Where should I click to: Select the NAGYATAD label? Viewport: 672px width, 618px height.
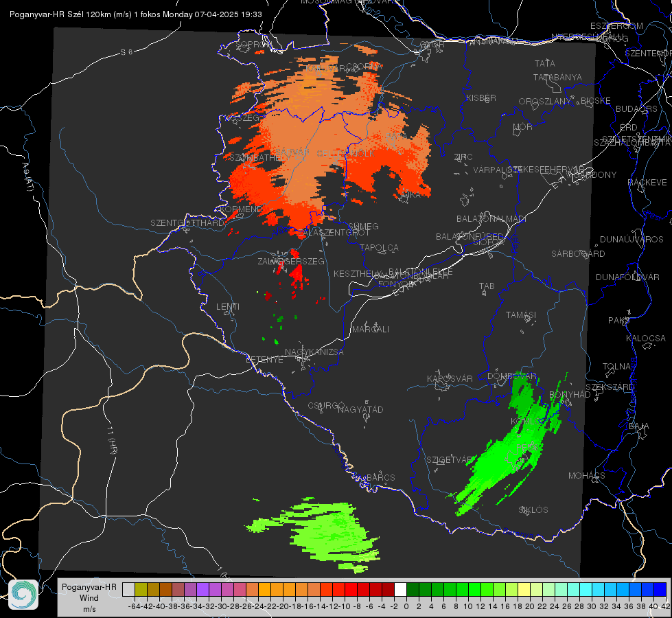[360, 409]
